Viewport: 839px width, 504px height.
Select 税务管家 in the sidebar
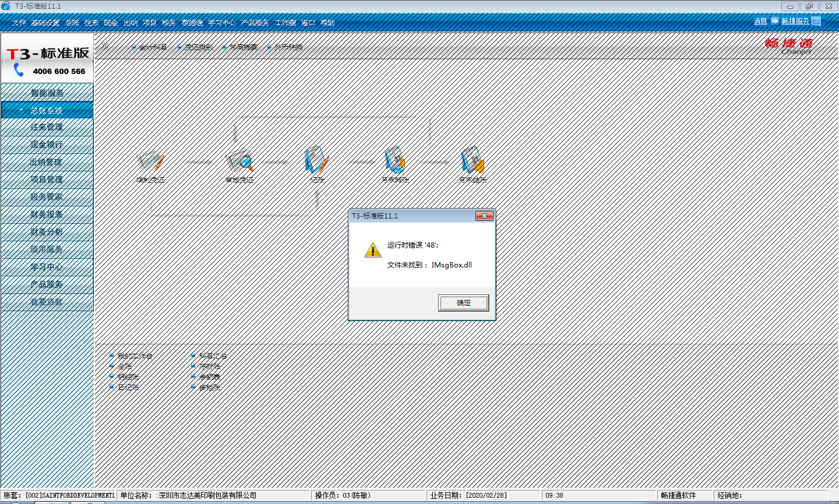coord(47,197)
